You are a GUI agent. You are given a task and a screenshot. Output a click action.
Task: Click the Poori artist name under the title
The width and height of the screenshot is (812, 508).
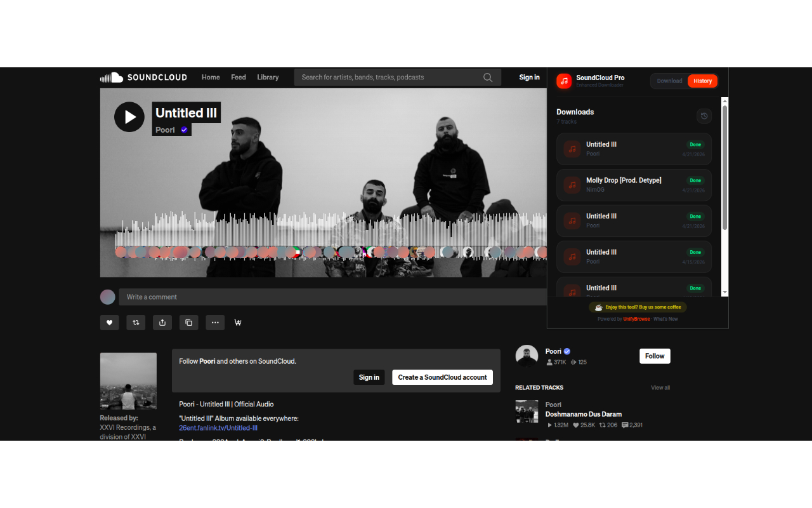coord(165,130)
